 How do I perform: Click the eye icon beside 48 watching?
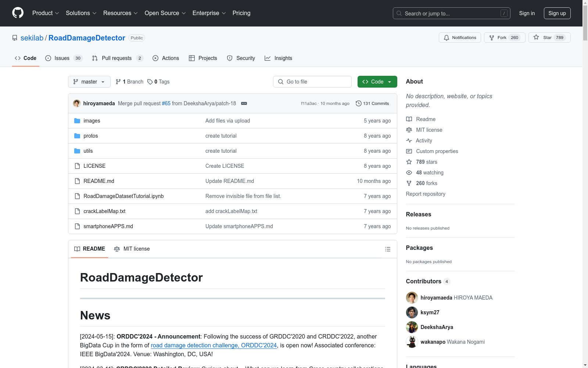[x=409, y=173]
